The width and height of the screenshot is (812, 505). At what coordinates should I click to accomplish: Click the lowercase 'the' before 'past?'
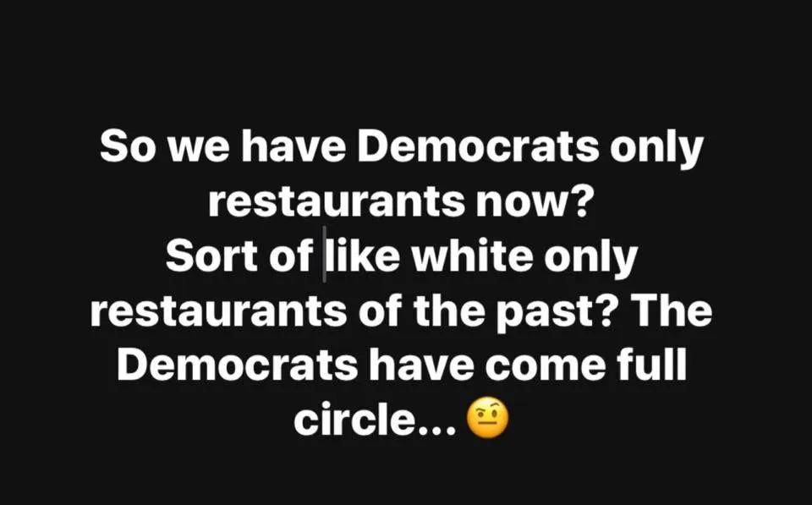448,310
